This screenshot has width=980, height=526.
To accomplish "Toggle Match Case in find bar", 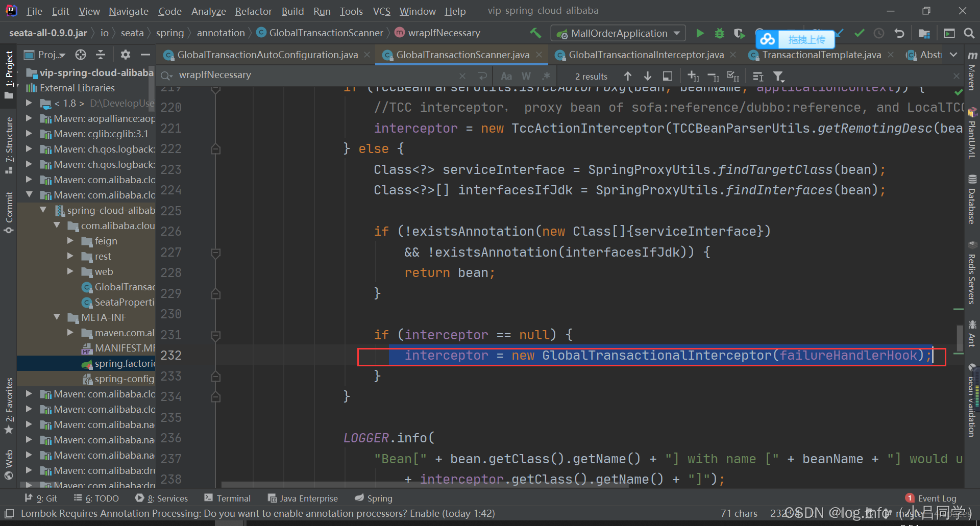I will pyautogui.click(x=506, y=76).
